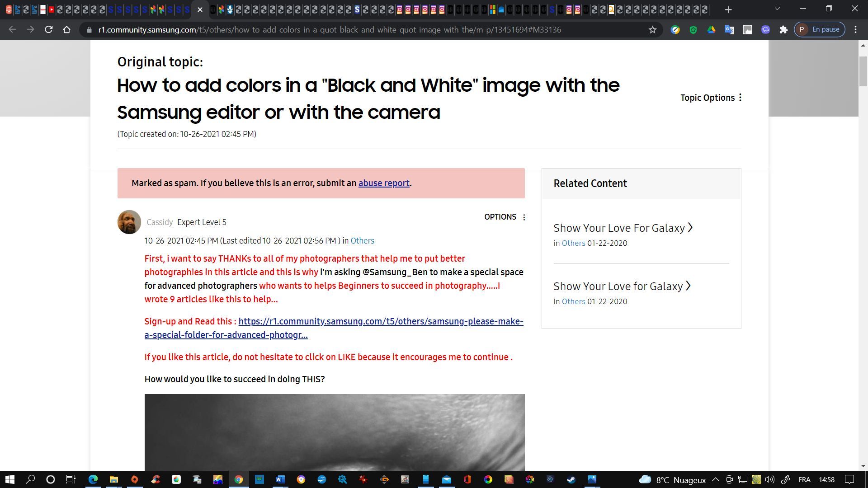Open Microsoft Edge from the taskbar
Viewport: 868px width, 488px height.
pyautogui.click(x=93, y=479)
